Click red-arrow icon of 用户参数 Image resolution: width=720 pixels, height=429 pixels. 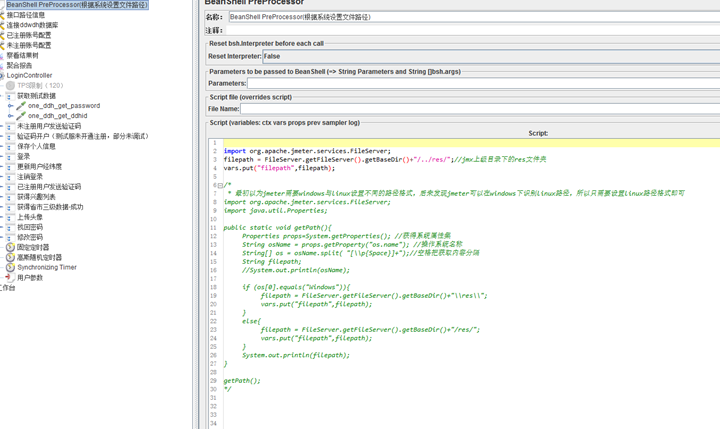tap(9, 277)
